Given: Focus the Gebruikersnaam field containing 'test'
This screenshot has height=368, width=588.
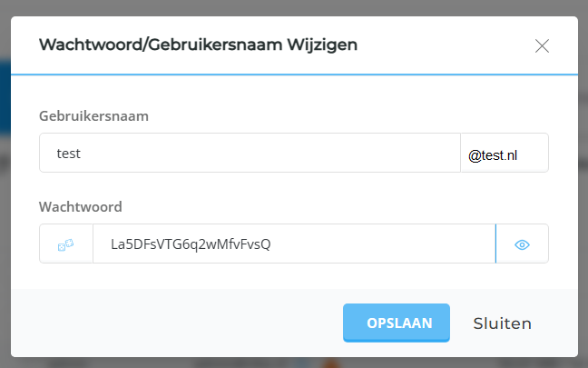Looking at the screenshot, I should coord(250,153).
